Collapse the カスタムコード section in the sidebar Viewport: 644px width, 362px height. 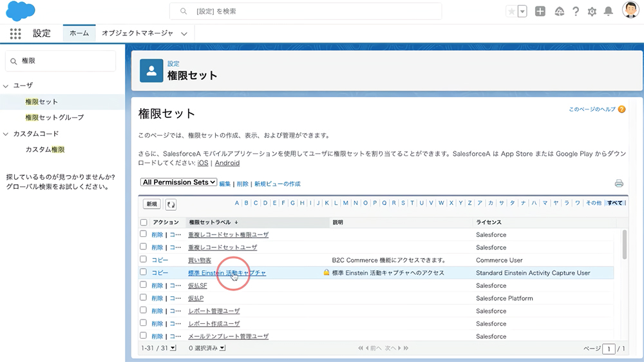pyautogui.click(x=6, y=134)
